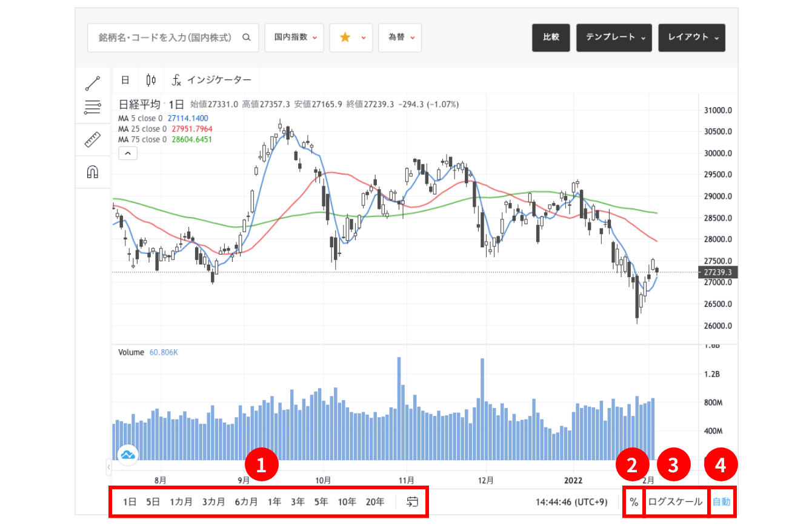Click the Volume indicator legend
The height and width of the screenshot is (525, 812).
148,352
